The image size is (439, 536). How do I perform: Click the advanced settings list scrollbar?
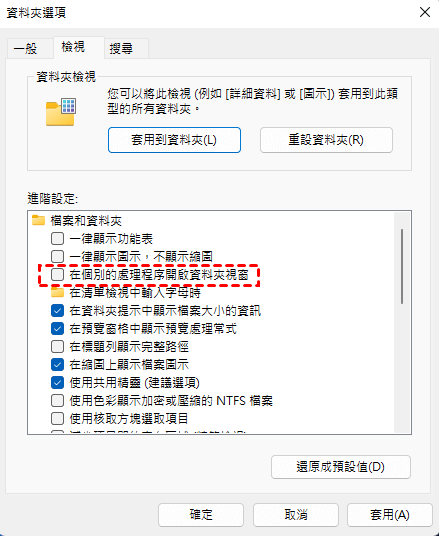tap(402, 267)
